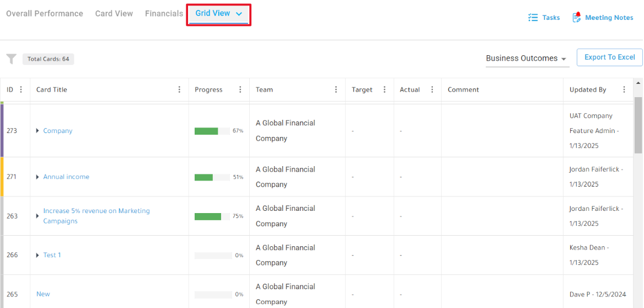Open ID column options menu
The width and height of the screenshot is (644, 308).
[22, 89]
